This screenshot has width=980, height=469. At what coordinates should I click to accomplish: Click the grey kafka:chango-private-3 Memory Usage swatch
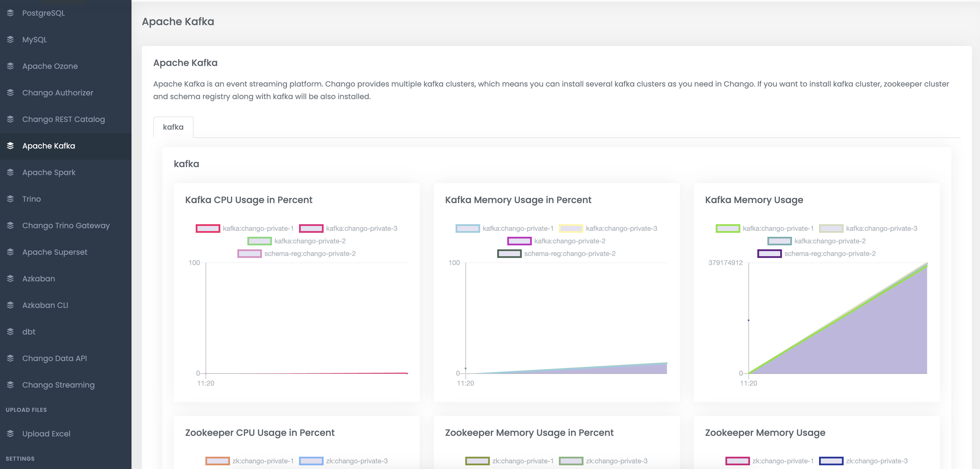[x=831, y=229]
